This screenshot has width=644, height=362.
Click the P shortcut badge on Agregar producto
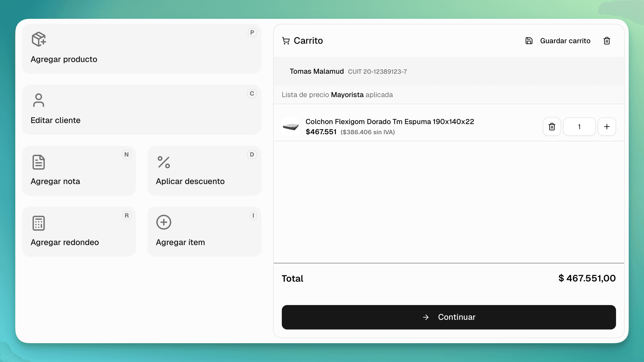pyautogui.click(x=252, y=33)
